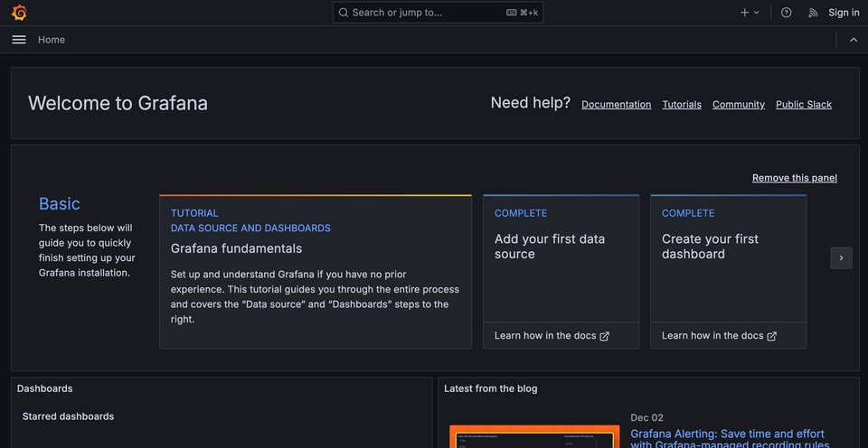Screen dimensions: 868x448
Task: Click the magnifier icon in the search box
Action: pos(344,13)
